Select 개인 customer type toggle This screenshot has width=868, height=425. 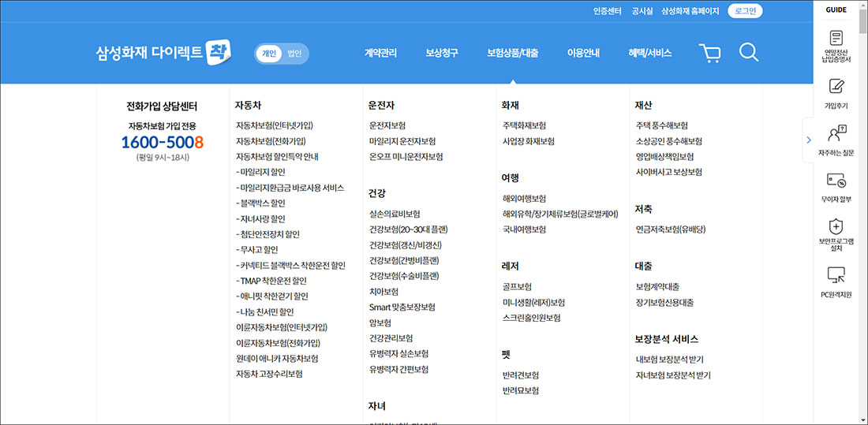click(x=269, y=54)
